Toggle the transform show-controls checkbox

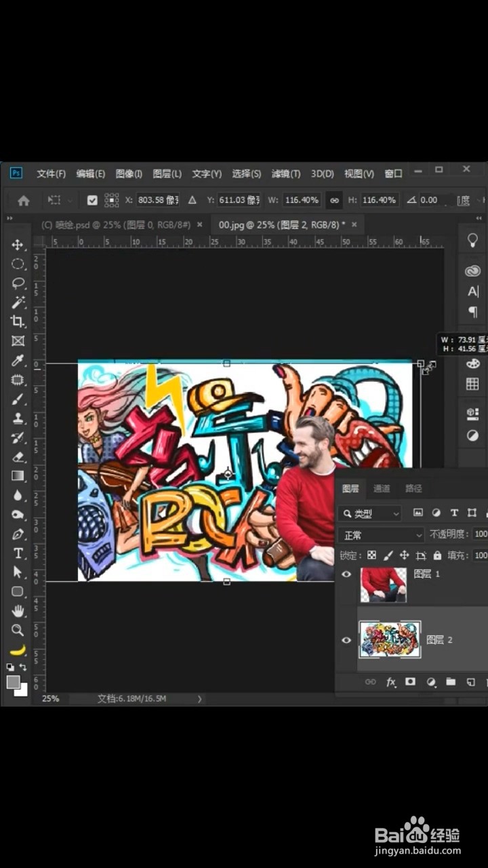(x=92, y=200)
